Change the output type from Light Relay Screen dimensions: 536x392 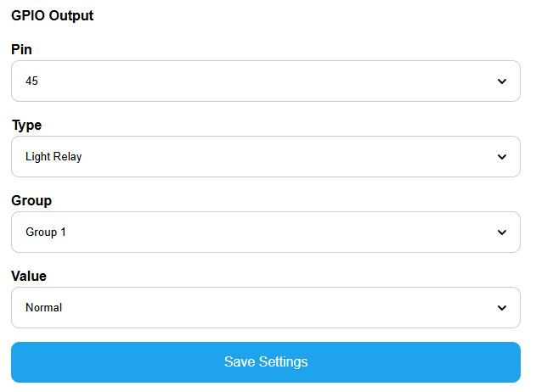pos(265,157)
